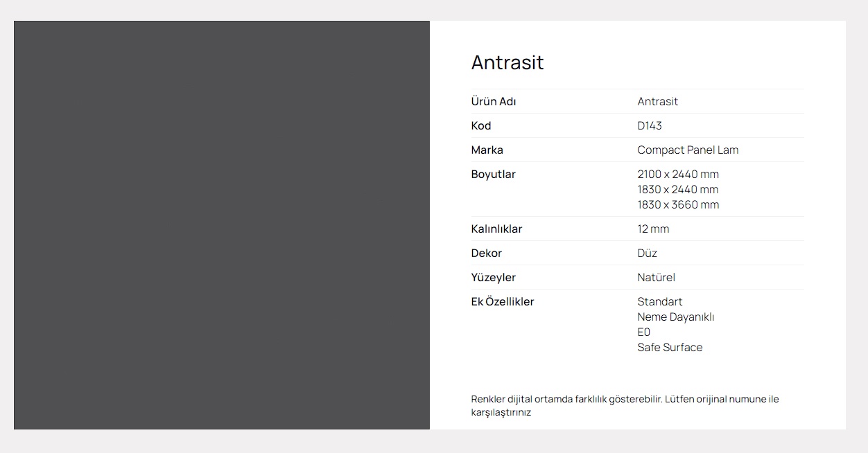868x453 pixels.
Task: Click the 2100 x 2440 mm dimension
Action: [x=678, y=174]
